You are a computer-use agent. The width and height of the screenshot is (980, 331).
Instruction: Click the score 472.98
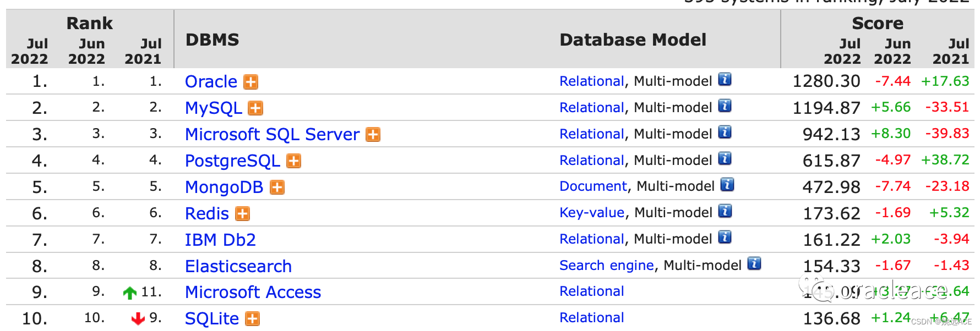click(831, 187)
